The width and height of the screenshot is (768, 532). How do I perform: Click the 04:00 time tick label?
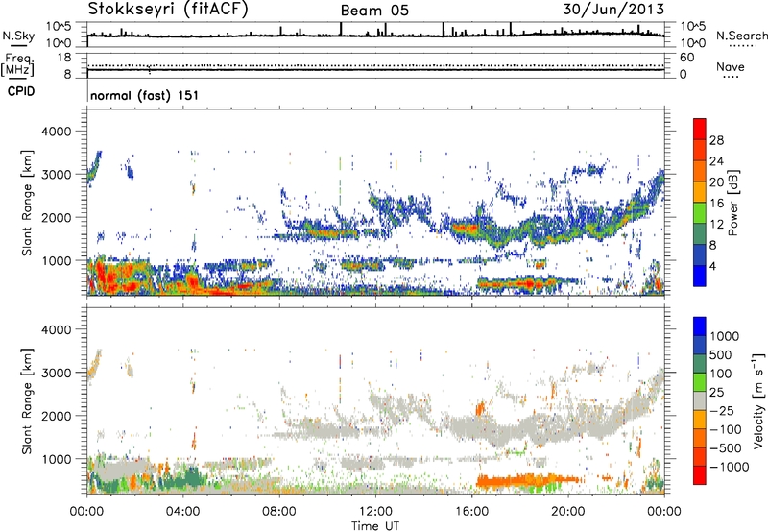click(183, 512)
